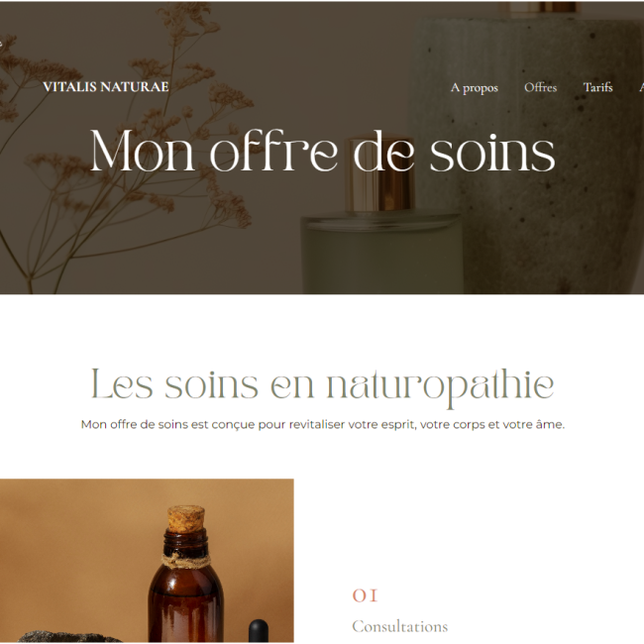
Task: Click the hero title Mon offre de soins
Action: [x=322, y=151]
